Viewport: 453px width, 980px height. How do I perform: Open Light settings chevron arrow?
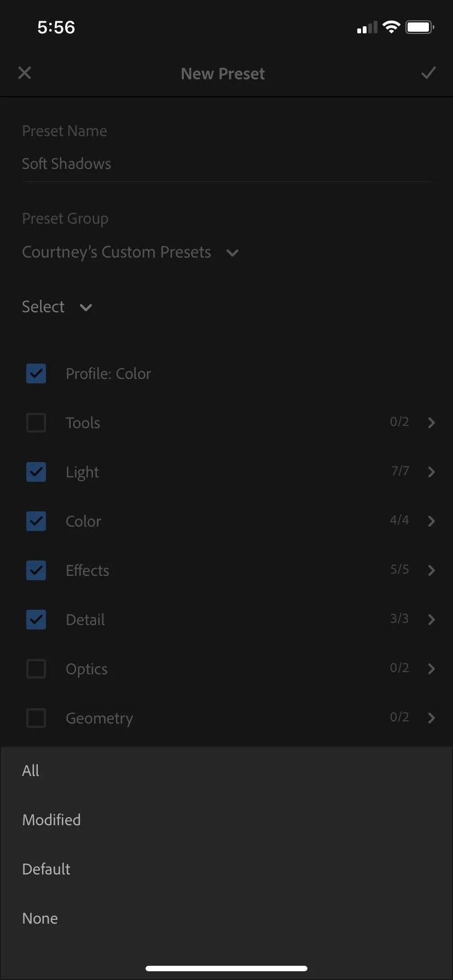coord(431,472)
